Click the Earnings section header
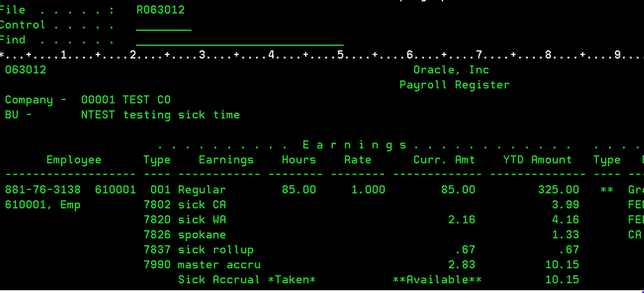The image size is (644, 293). (x=355, y=145)
